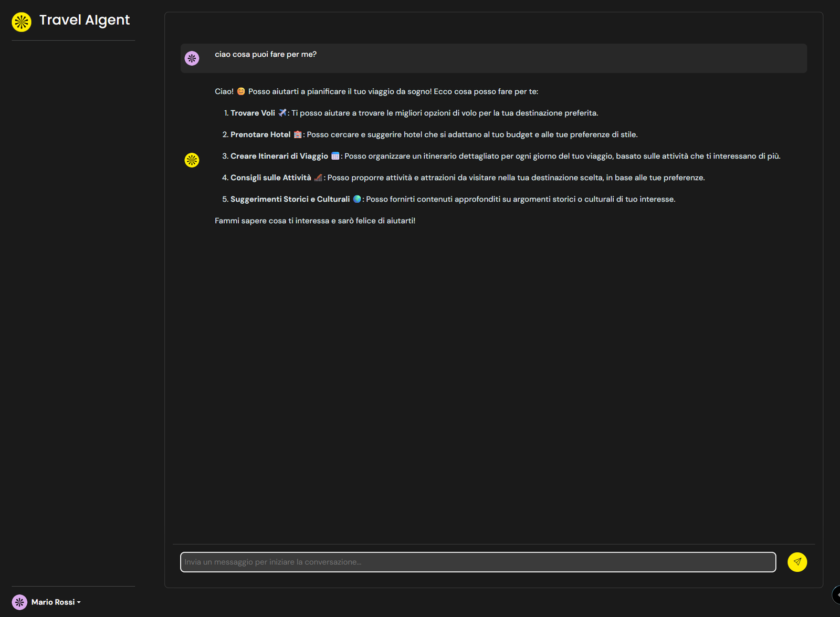Click the calendar emoji beside Creare Itinerari di Viaggio
The width and height of the screenshot is (840, 617).
(x=335, y=156)
